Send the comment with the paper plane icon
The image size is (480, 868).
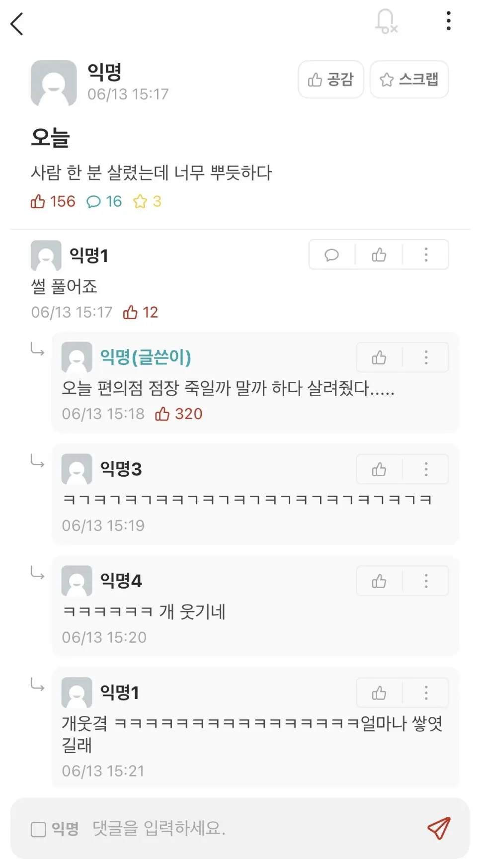coord(439,828)
